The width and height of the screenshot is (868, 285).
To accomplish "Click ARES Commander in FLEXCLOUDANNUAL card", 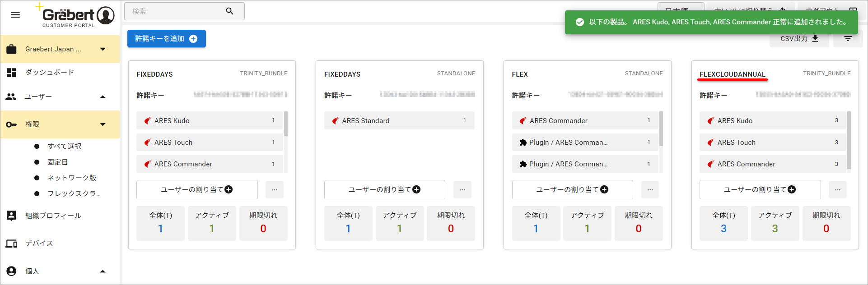I will 773,164.
